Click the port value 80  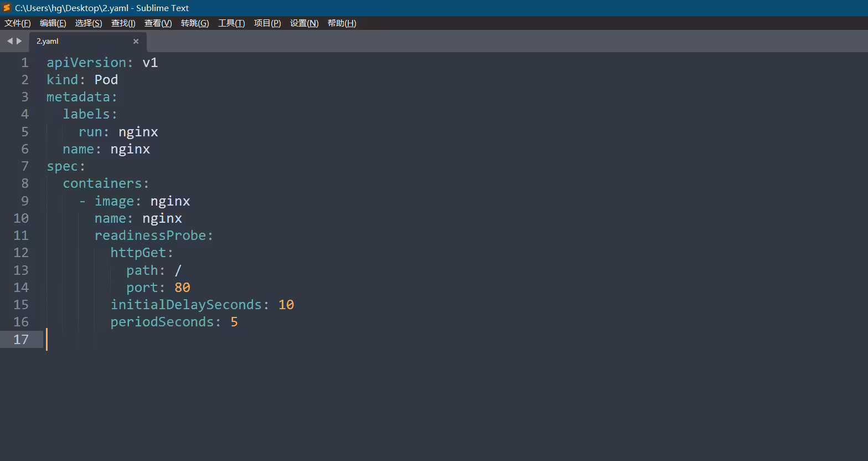pos(182,288)
